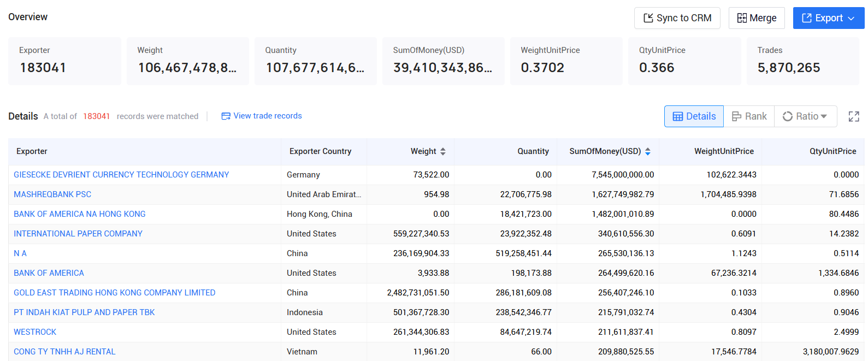Open CONG TY TNHH AJ RENTAL link

point(64,352)
